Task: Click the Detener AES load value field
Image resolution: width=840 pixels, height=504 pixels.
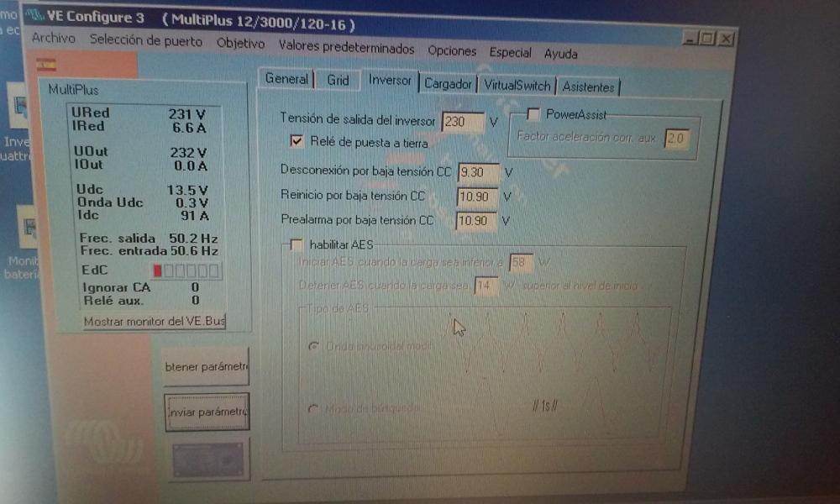Action: (x=486, y=286)
